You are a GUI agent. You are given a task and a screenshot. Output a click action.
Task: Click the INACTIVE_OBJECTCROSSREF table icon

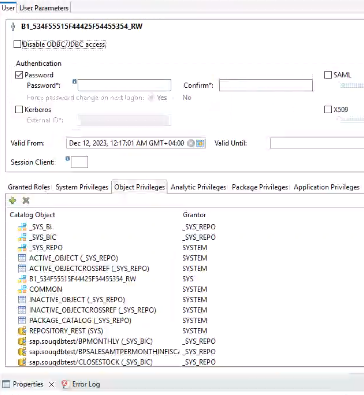[22, 310]
